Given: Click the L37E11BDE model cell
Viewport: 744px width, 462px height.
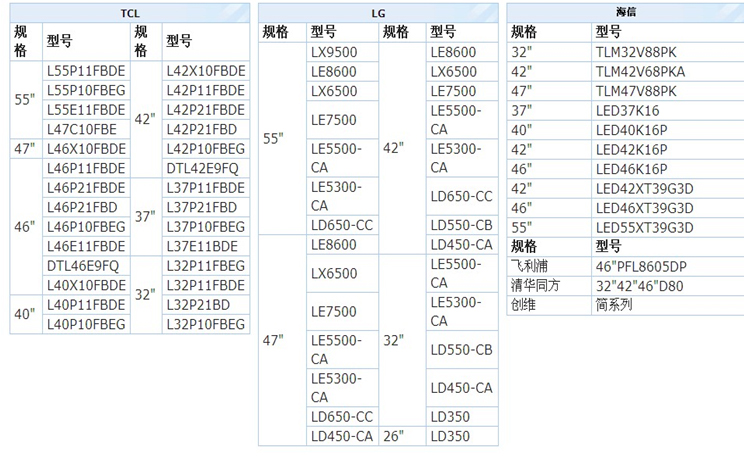Looking at the screenshot, I should (202, 246).
